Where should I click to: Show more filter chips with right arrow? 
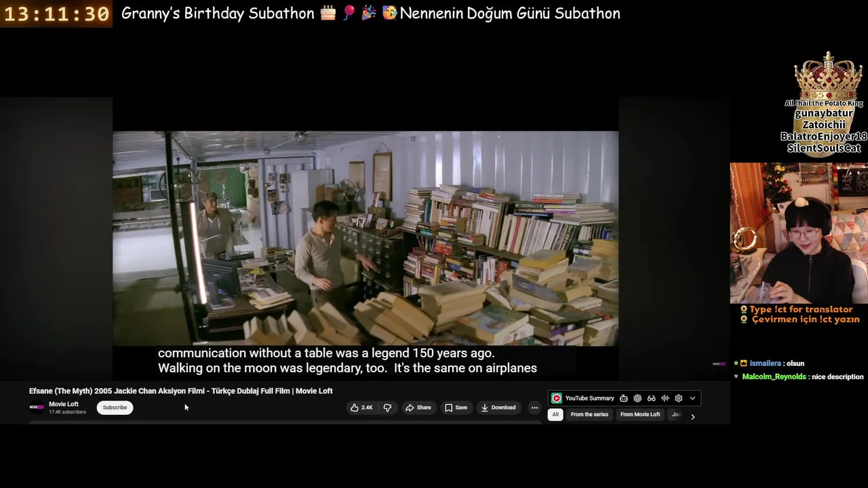point(692,417)
